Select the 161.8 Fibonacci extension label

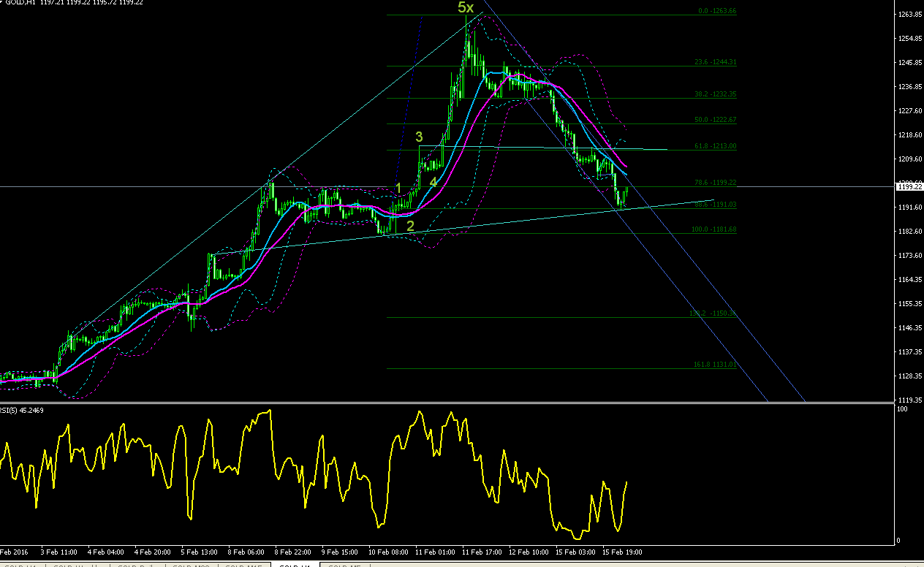pyautogui.click(x=714, y=365)
